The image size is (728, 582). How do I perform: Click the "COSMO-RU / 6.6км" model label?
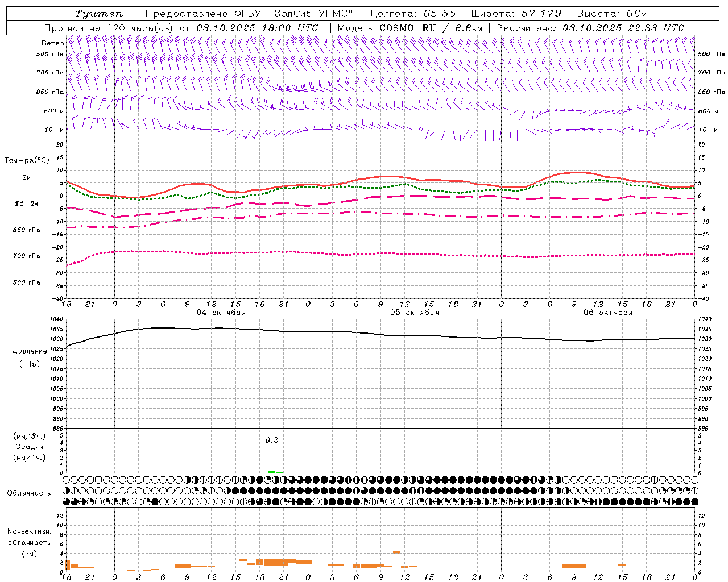(x=431, y=28)
